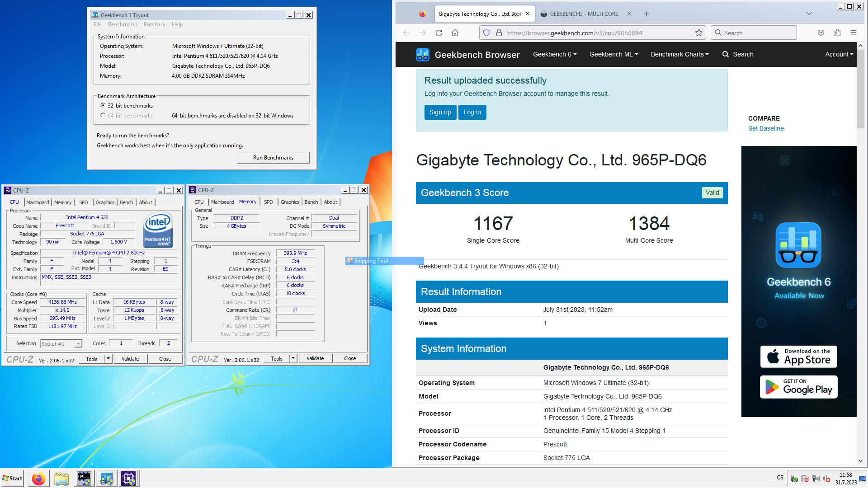Open the App Store download badge

click(798, 357)
